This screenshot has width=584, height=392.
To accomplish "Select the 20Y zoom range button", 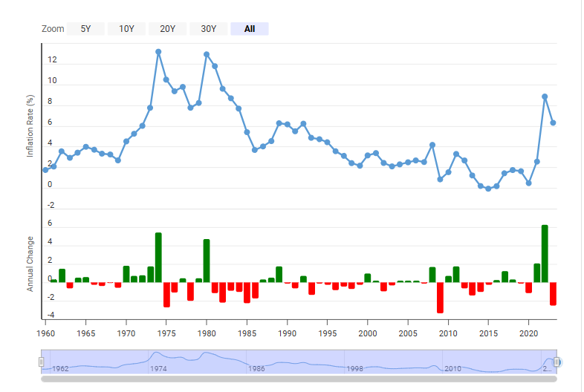I will (168, 29).
